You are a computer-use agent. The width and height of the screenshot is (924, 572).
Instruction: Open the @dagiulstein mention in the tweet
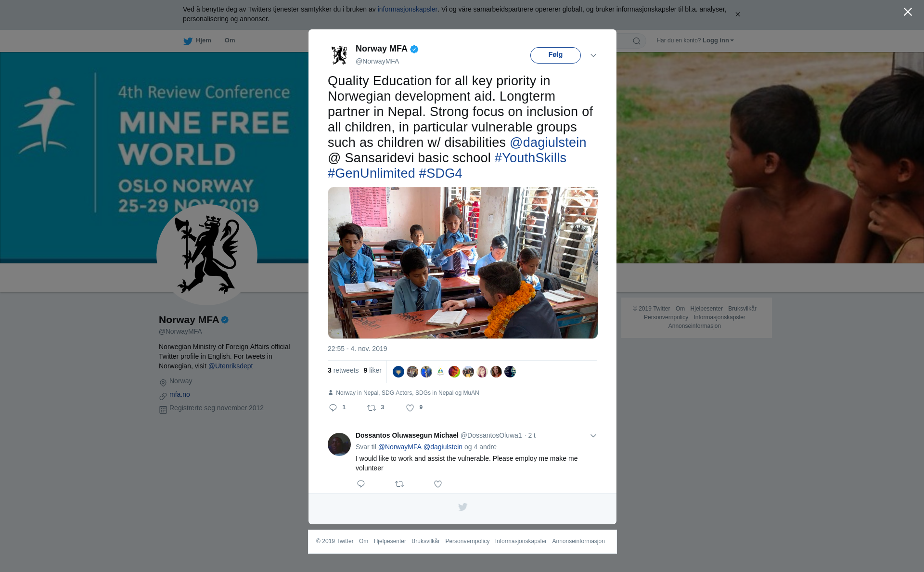(x=548, y=143)
